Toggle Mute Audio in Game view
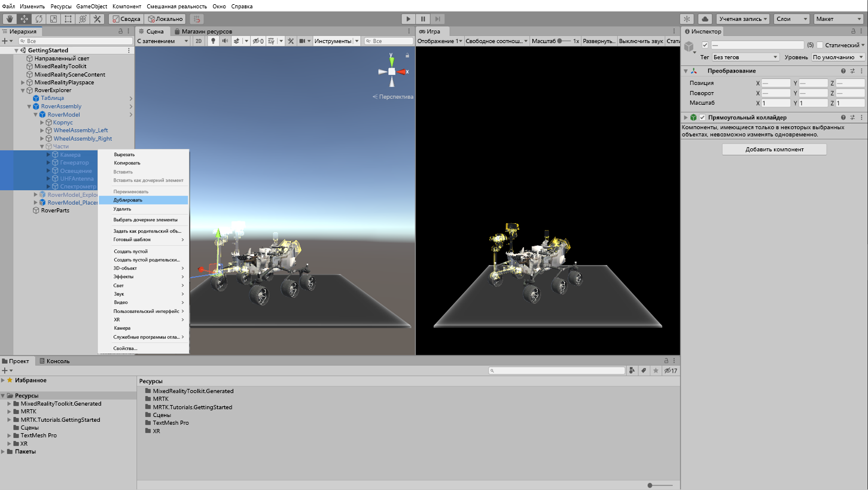Viewport: 868px width, 490px height. click(x=641, y=41)
